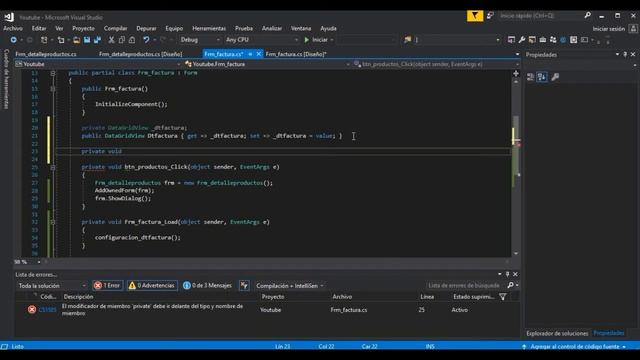
Task: Open the Compilación + IntelliSense dropdown
Action: coord(290,286)
